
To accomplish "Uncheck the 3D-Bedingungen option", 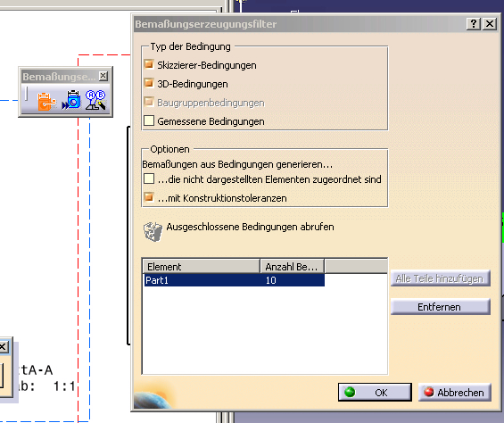I will 148,83.
